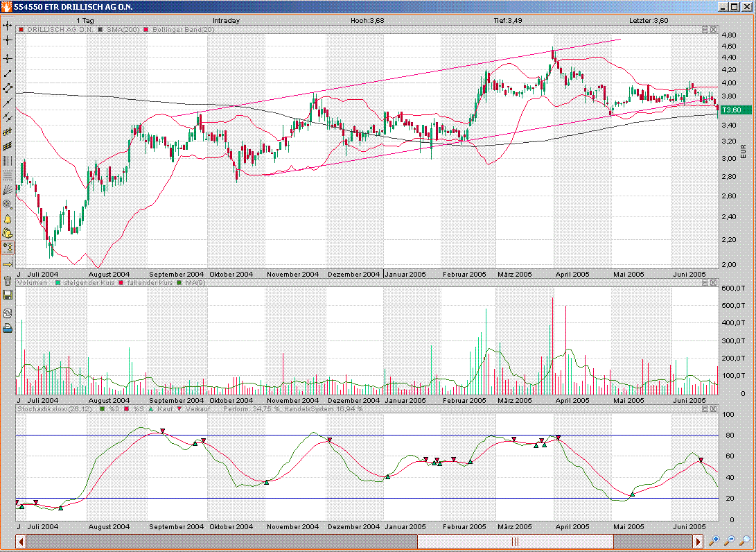Select the concentric circles drawing tool
756x552 pixels.
coord(8,204)
